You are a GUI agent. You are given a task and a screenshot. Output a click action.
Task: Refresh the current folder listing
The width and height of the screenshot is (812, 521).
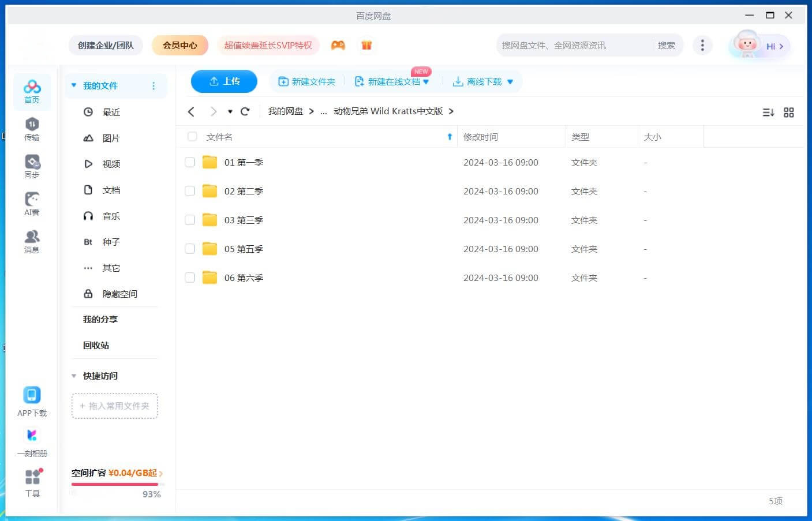coord(245,111)
